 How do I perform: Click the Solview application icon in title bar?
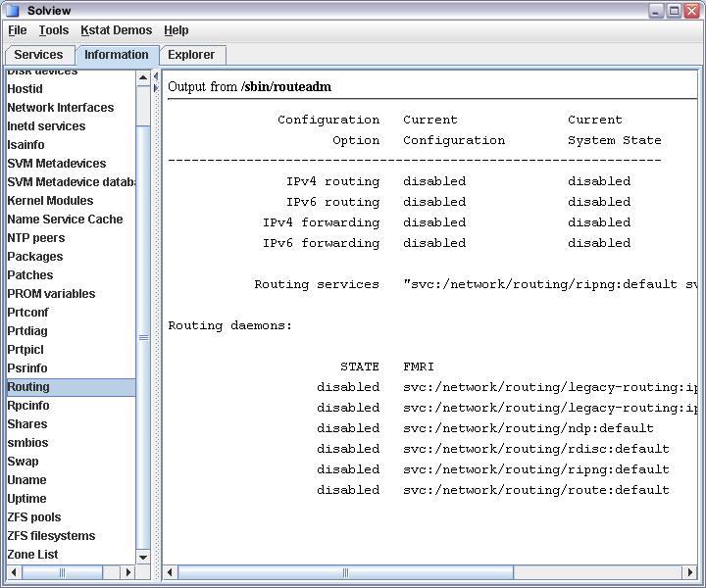pyautogui.click(x=12, y=10)
